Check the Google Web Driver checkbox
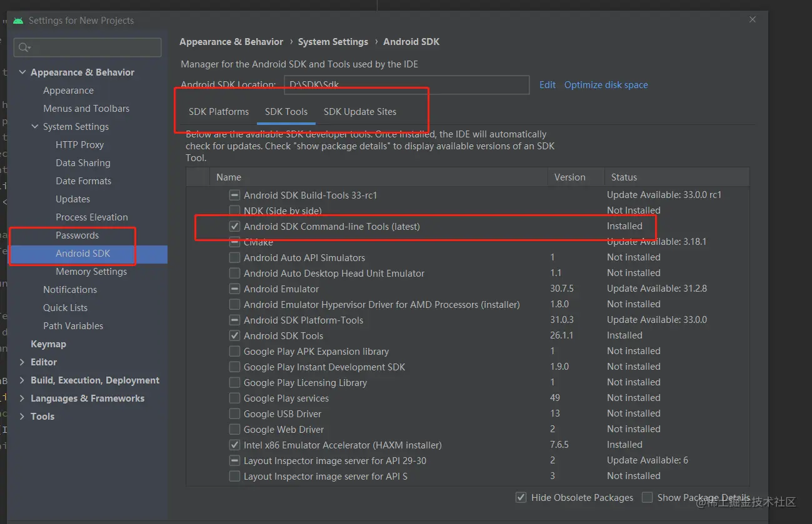This screenshot has width=812, height=524. coord(234,429)
